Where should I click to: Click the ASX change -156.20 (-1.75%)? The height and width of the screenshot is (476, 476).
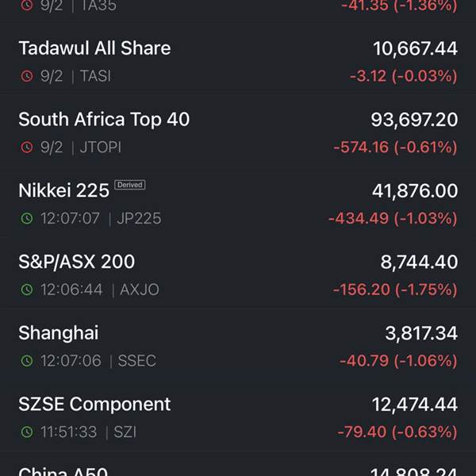(395, 290)
